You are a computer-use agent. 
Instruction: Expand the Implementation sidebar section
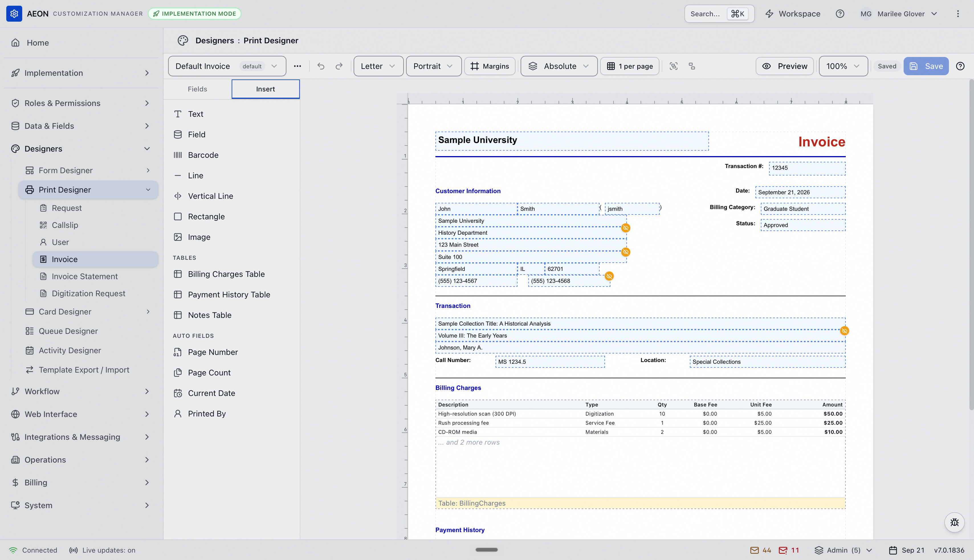tap(81, 73)
